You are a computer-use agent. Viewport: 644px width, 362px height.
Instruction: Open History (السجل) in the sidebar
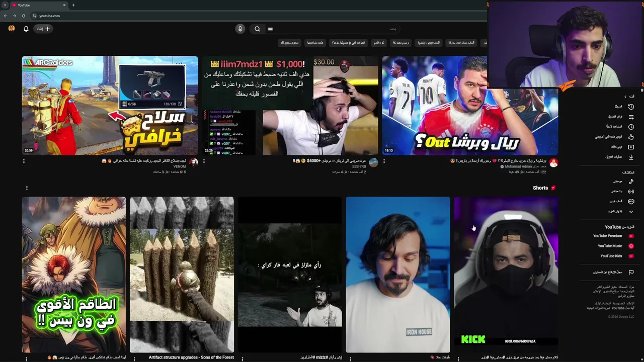tap(624, 107)
